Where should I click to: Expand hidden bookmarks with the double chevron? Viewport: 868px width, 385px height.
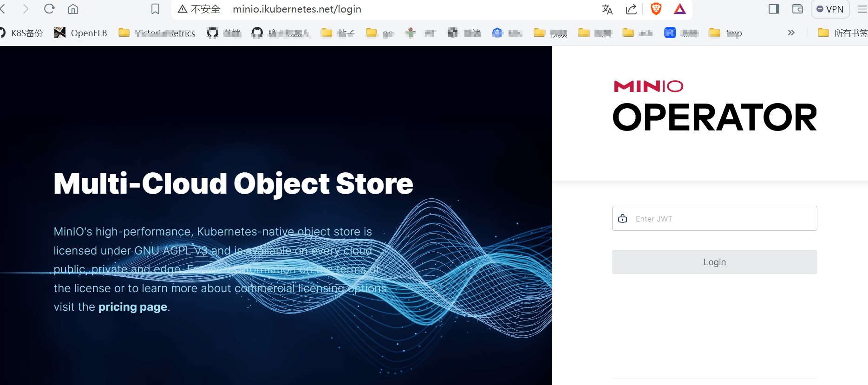click(791, 33)
